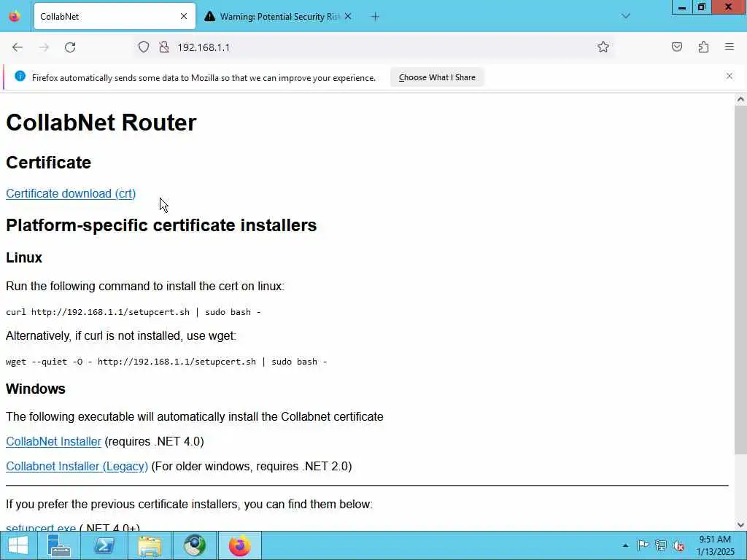The image size is (747, 560).
Task: Click the vertical scrollbar thumb
Action: click(x=740, y=280)
